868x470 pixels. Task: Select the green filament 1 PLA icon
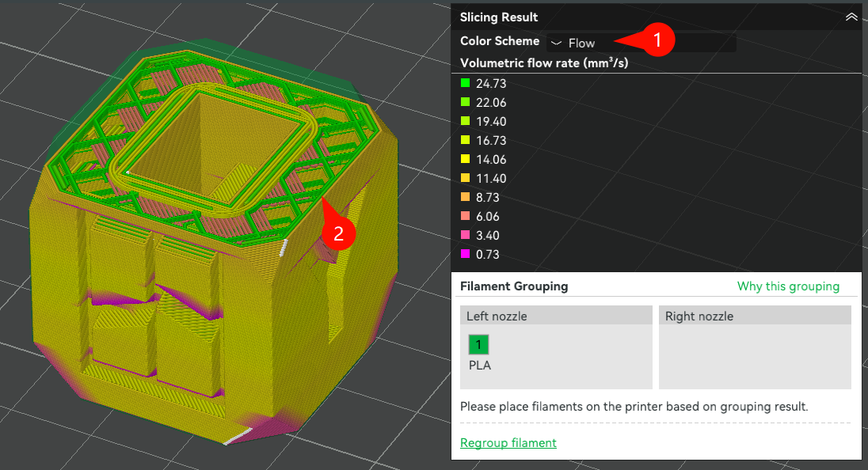tap(478, 344)
